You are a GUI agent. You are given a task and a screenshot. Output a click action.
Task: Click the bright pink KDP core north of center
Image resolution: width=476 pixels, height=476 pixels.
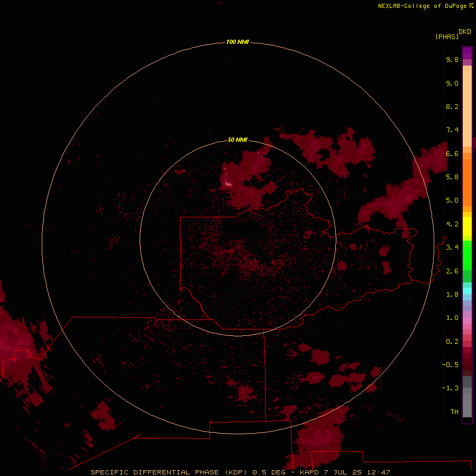point(227,184)
